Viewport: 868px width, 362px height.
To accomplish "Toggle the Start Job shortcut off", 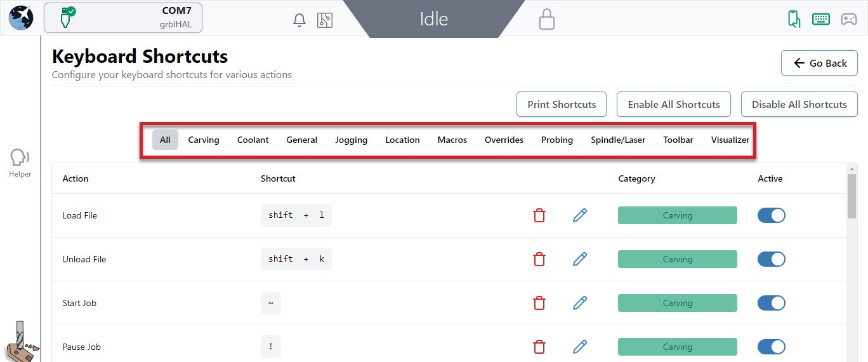I will point(771,303).
